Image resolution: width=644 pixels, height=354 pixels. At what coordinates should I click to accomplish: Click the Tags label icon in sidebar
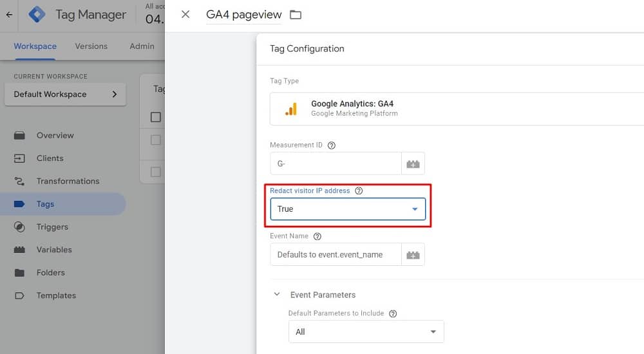coord(19,204)
